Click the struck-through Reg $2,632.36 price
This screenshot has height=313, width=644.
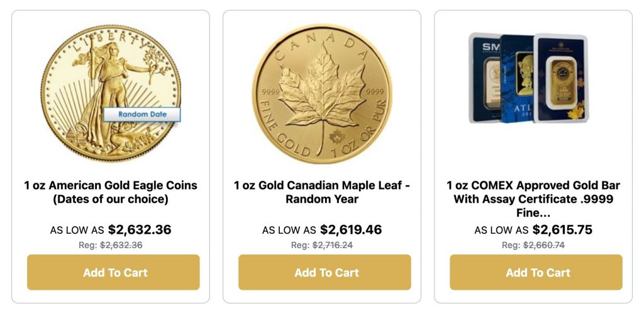pyautogui.click(x=121, y=245)
